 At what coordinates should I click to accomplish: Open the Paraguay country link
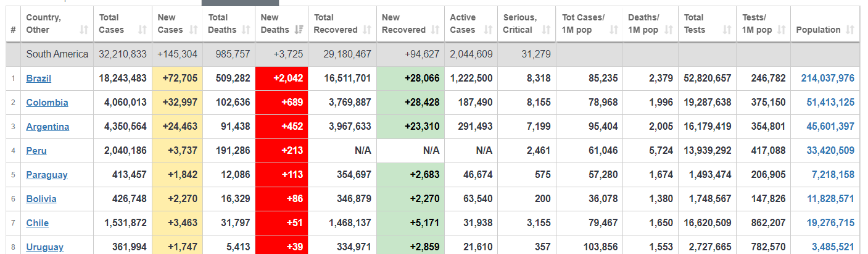point(47,175)
